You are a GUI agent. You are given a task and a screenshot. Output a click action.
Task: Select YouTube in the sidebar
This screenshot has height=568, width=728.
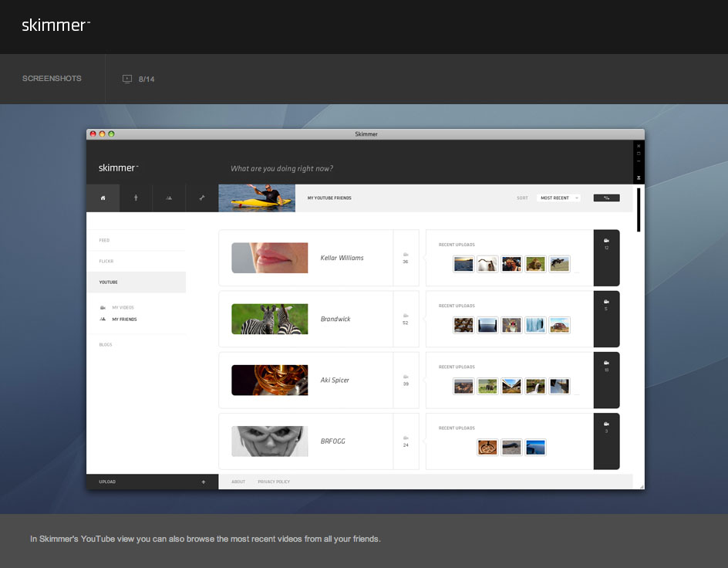coord(136,282)
